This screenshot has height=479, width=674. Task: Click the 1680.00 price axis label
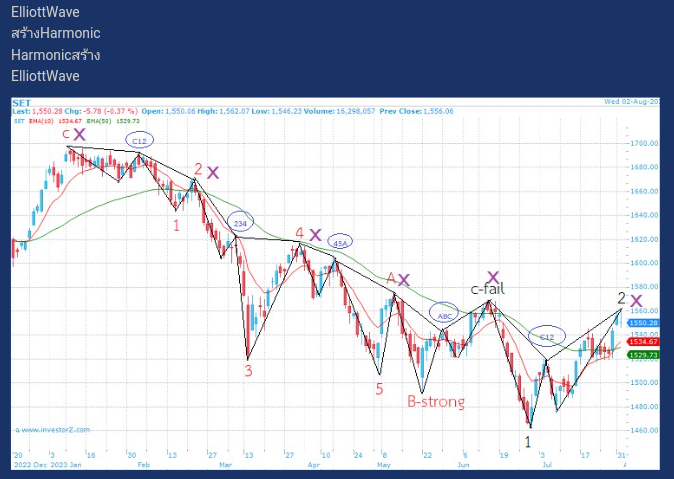[x=644, y=167]
